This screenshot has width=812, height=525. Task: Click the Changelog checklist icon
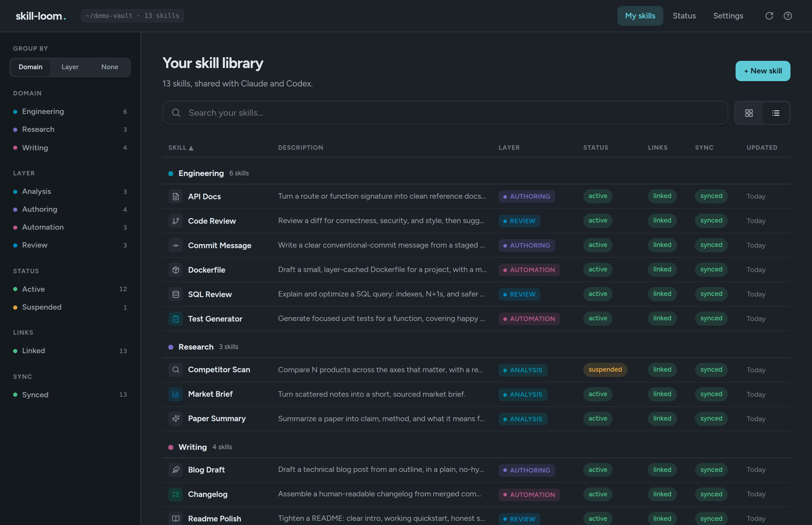coord(176,494)
